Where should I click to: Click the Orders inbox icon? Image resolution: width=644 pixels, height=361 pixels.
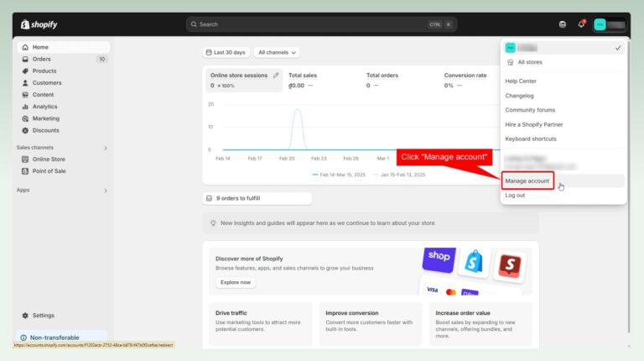[x=25, y=60]
